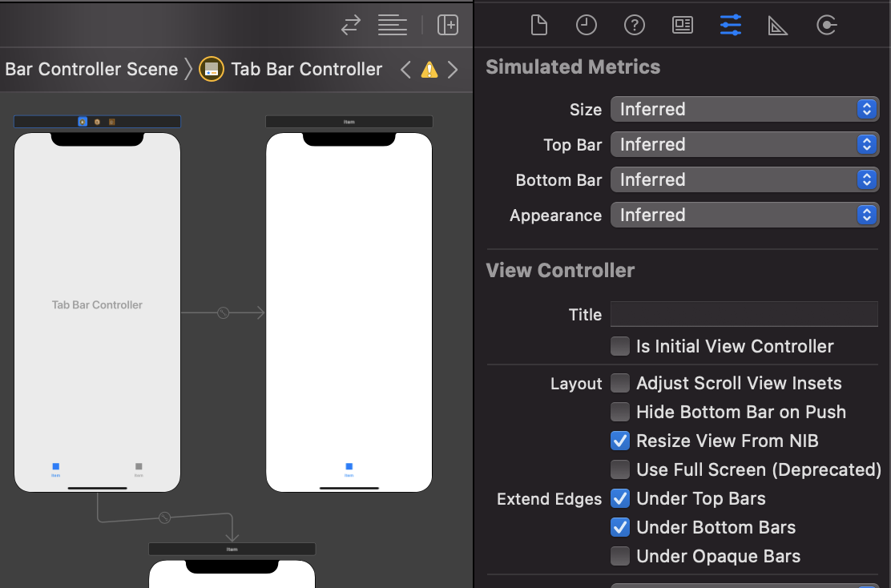
Task: Select the Exit dock icon
Action: tap(112, 122)
